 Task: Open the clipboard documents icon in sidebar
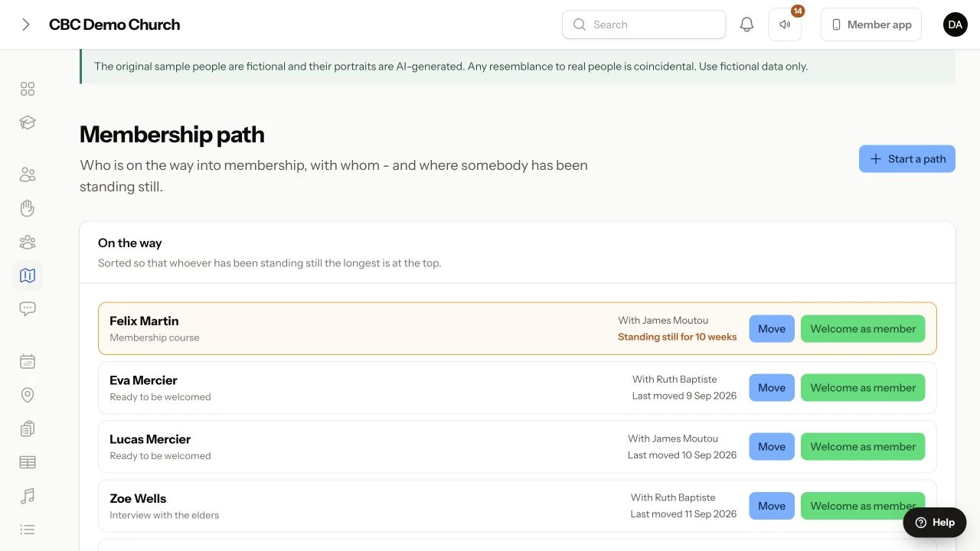[x=28, y=429]
